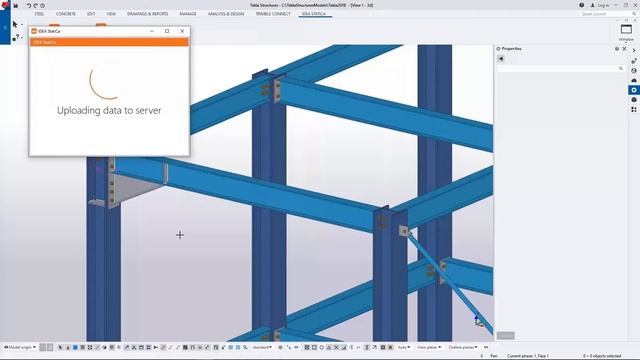Open the CONCRETE ribbon tab
The height and width of the screenshot is (360, 640).
66,14
